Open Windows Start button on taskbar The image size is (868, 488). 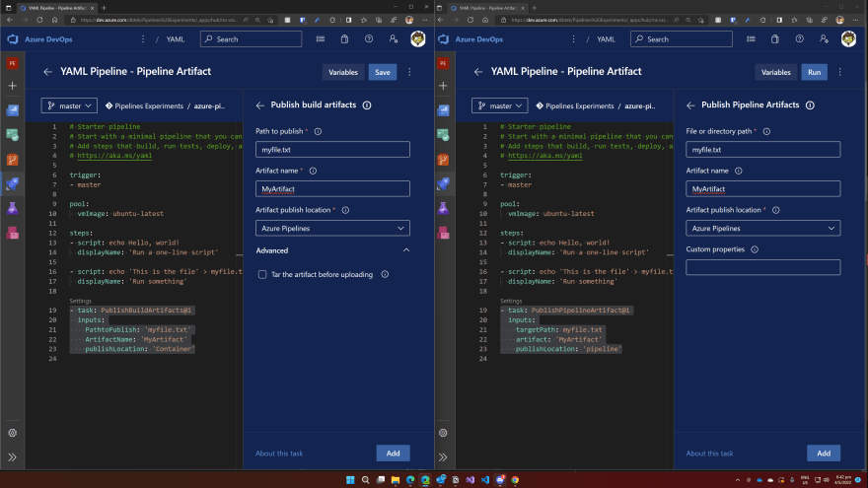pos(350,480)
